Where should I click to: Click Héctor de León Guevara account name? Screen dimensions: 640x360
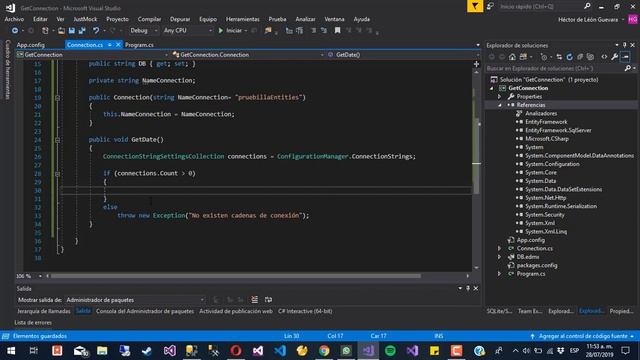588,20
